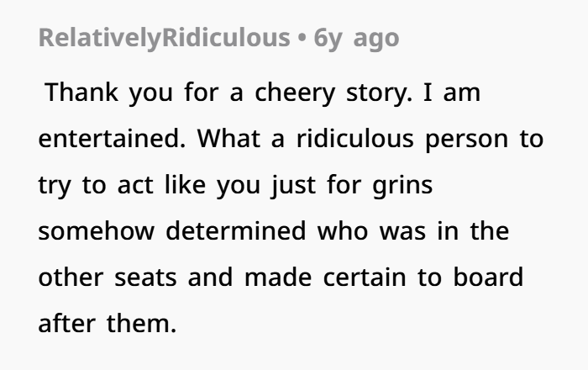
Task: Click the word 'just' in the comment
Action: (294, 186)
